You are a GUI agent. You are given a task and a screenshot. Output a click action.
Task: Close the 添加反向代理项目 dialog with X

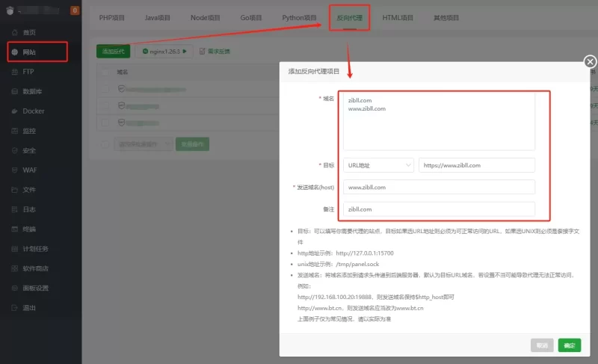pos(590,61)
